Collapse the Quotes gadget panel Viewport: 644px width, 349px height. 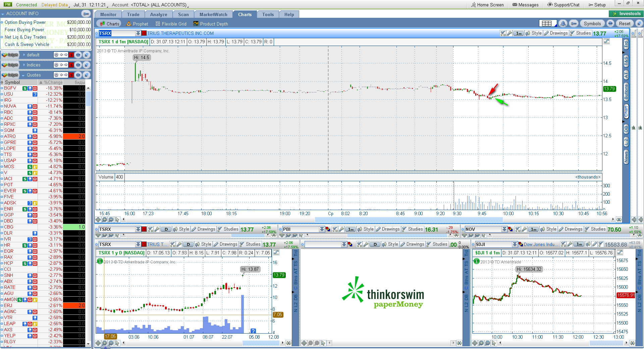(23, 75)
